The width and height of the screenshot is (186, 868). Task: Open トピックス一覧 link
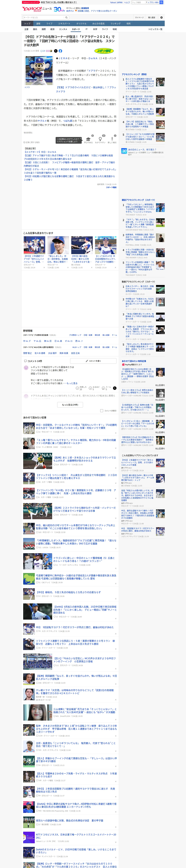coord(155,29)
